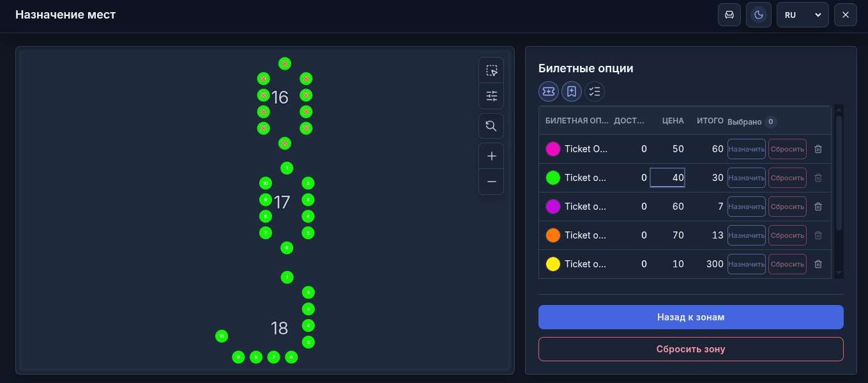Click Назначить for the 50-price ticket

point(747,149)
